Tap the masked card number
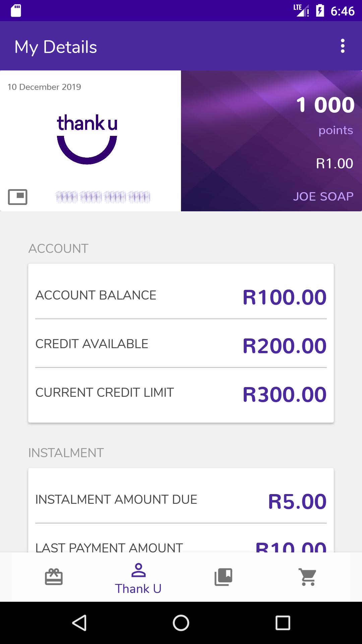Viewport: 362px width, 644px height. 103,197
